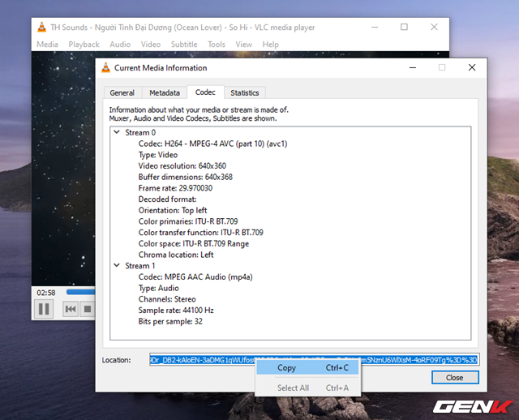Click the VLC cone icon in Media Information dialog
This screenshot has width=519, height=420.
tap(105, 67)
